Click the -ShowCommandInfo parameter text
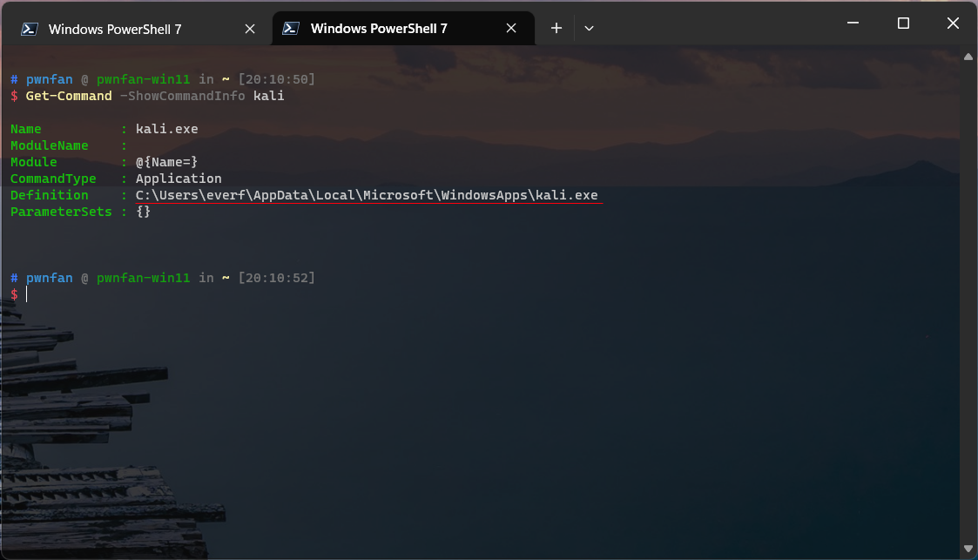978x560 pixels. (182, 96)
